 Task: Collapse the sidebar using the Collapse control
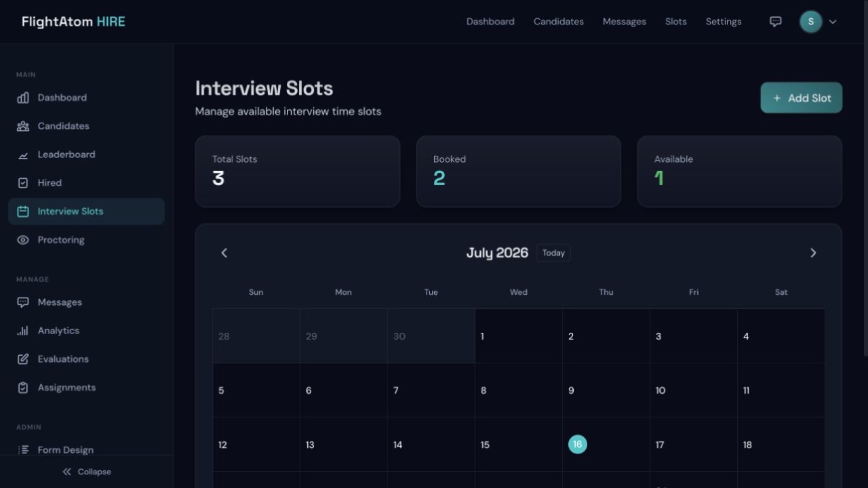(86, 472)
